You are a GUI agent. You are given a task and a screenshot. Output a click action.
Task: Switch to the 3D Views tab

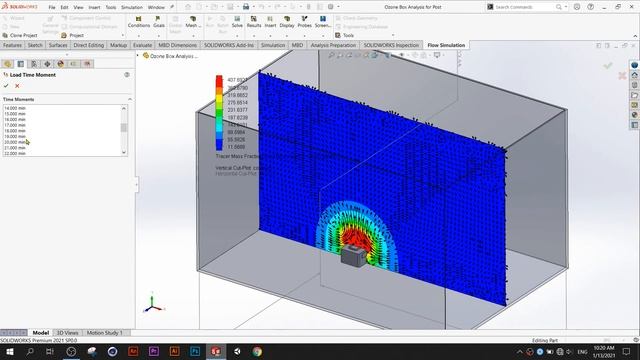pyautogui.click(x=67, y=333)
